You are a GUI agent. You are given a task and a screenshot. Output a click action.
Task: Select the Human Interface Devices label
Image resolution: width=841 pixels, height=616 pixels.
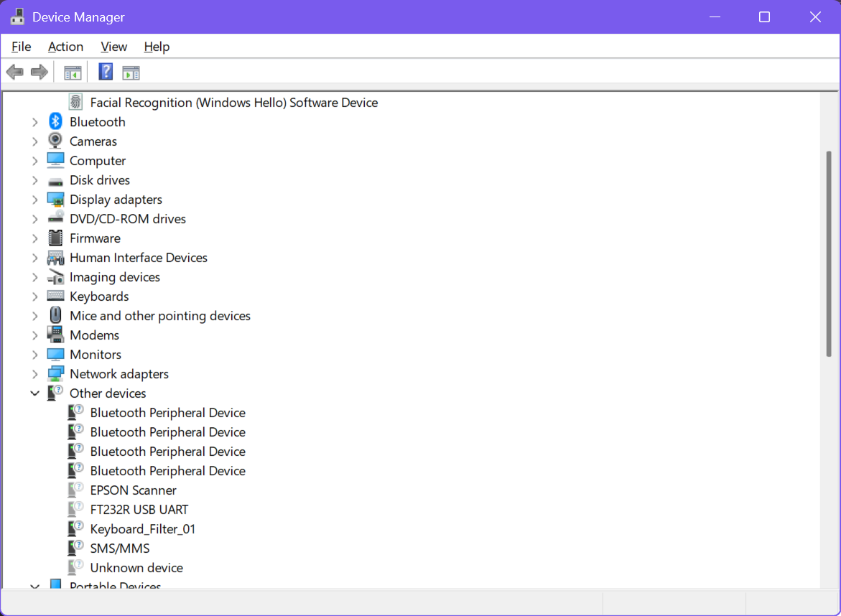click(139, 258)
